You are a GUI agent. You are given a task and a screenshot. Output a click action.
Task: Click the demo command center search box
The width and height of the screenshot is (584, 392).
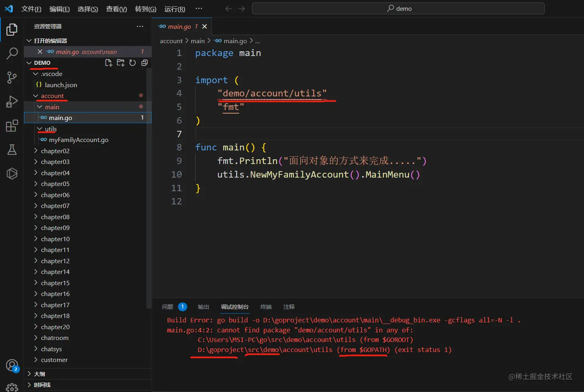398,8
